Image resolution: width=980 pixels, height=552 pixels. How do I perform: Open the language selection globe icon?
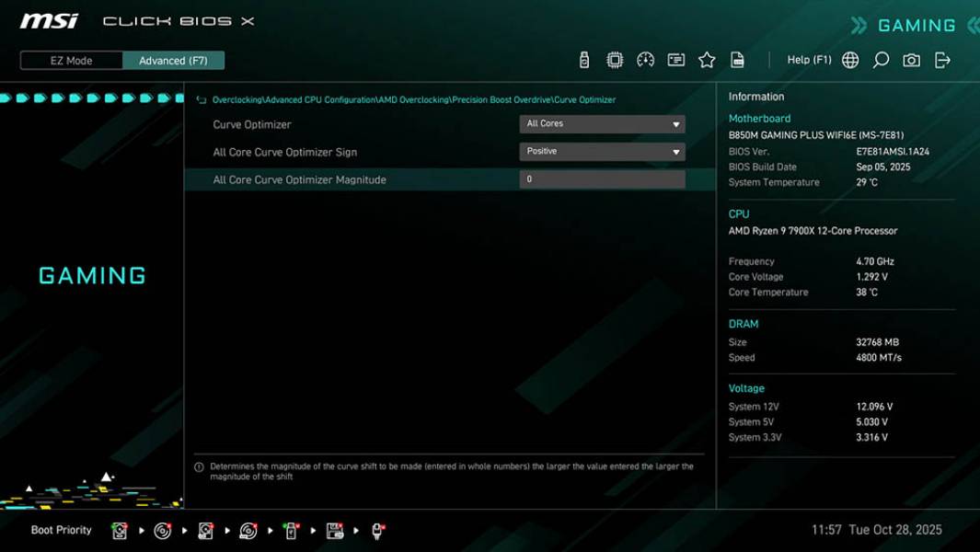pyautogui.click(x=850, y=59)
